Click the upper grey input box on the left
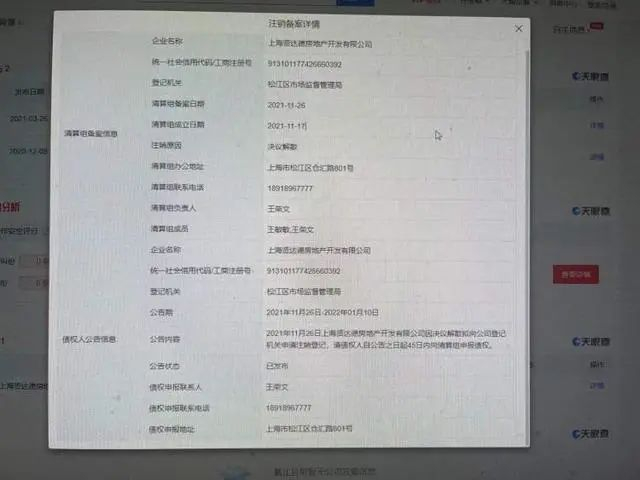This screenshot has height=480, width=640. pyautogui.click(x=34, y=260)
